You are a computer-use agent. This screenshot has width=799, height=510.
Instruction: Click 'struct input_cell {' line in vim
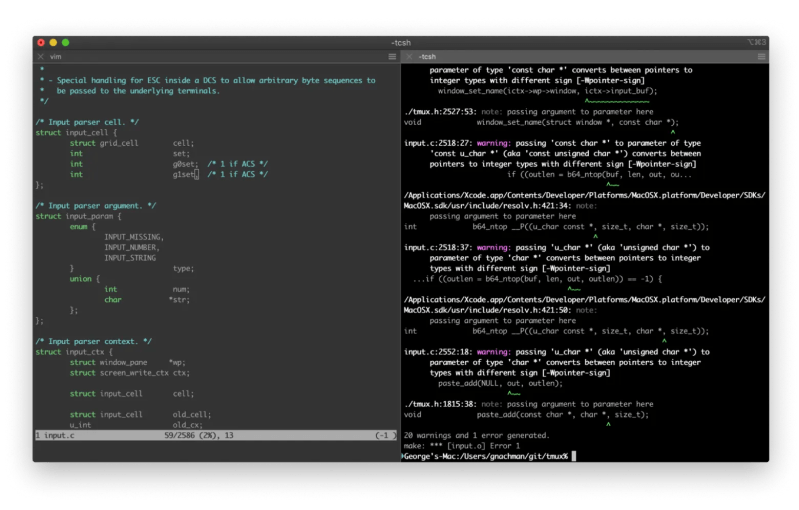click(76, 132)
